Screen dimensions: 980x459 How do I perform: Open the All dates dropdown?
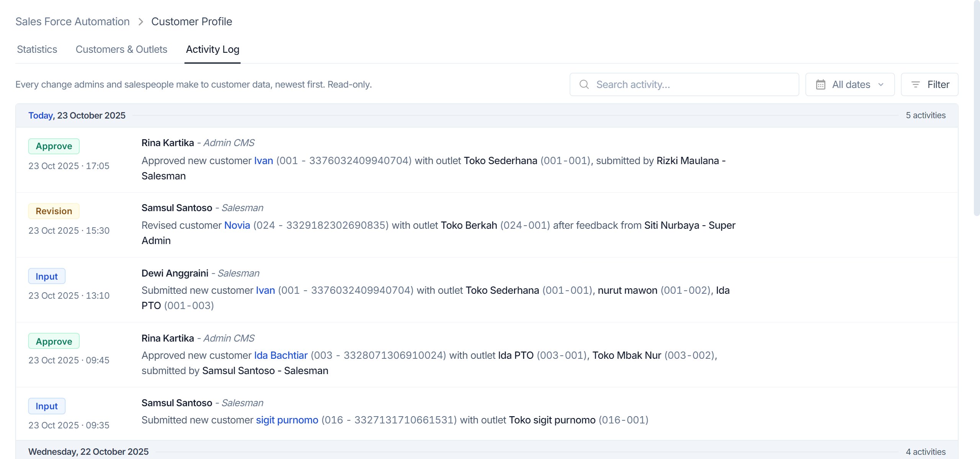click(x=850, y=85)
